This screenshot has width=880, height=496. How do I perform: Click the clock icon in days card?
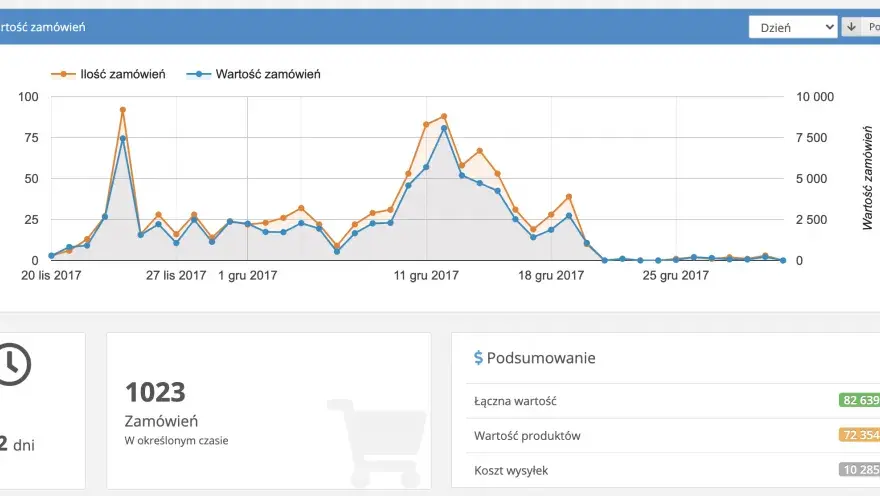[13, 364]
